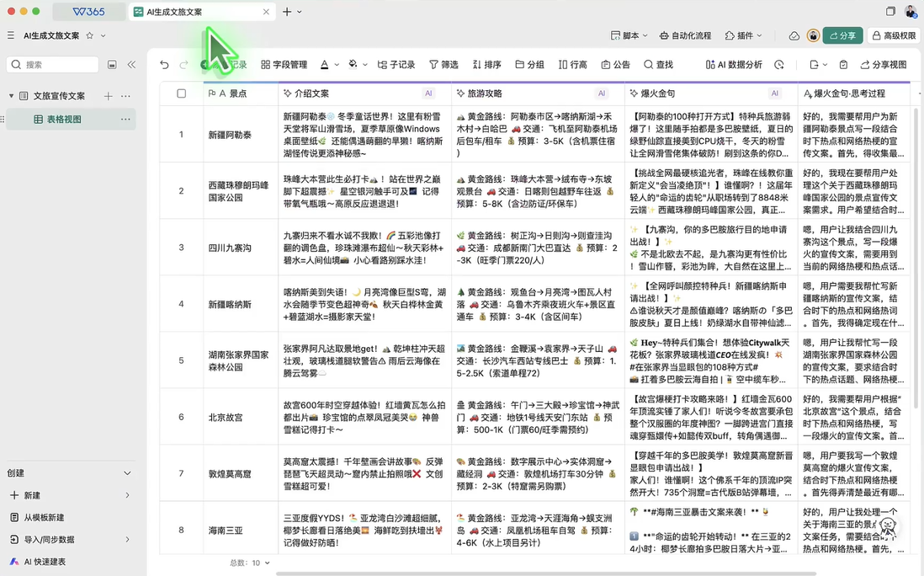Expand the 插件 plugins dropdown

[743, 36]
